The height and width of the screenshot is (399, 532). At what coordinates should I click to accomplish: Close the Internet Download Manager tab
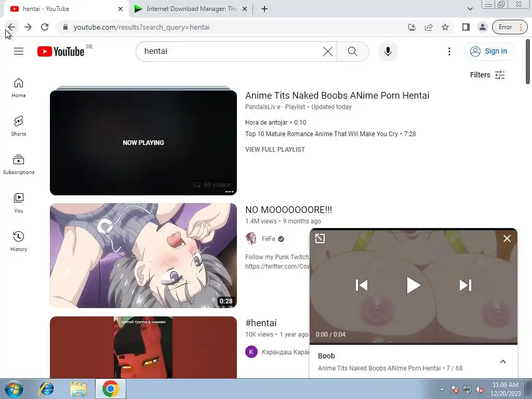point(245,9)
